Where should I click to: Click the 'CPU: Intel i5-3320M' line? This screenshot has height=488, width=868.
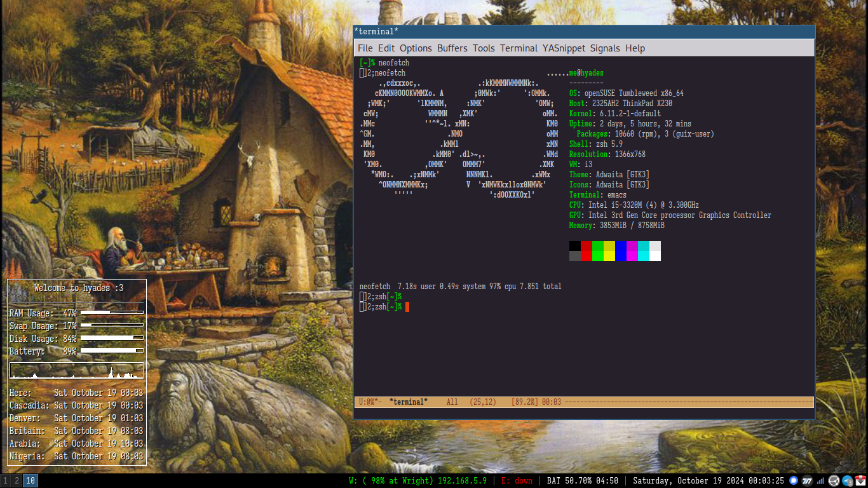(634, 205)
